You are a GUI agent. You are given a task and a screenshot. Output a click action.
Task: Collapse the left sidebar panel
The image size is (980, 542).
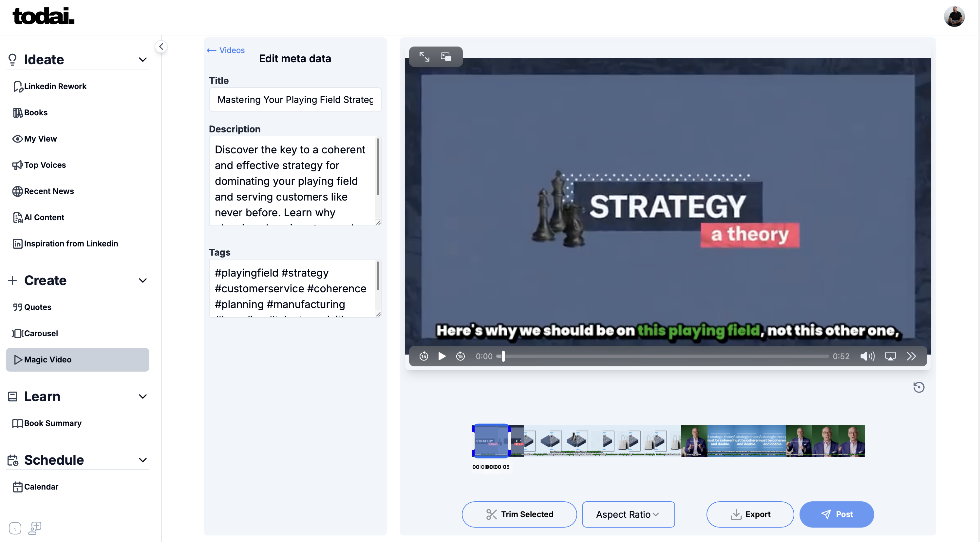(x=161, y=47)
